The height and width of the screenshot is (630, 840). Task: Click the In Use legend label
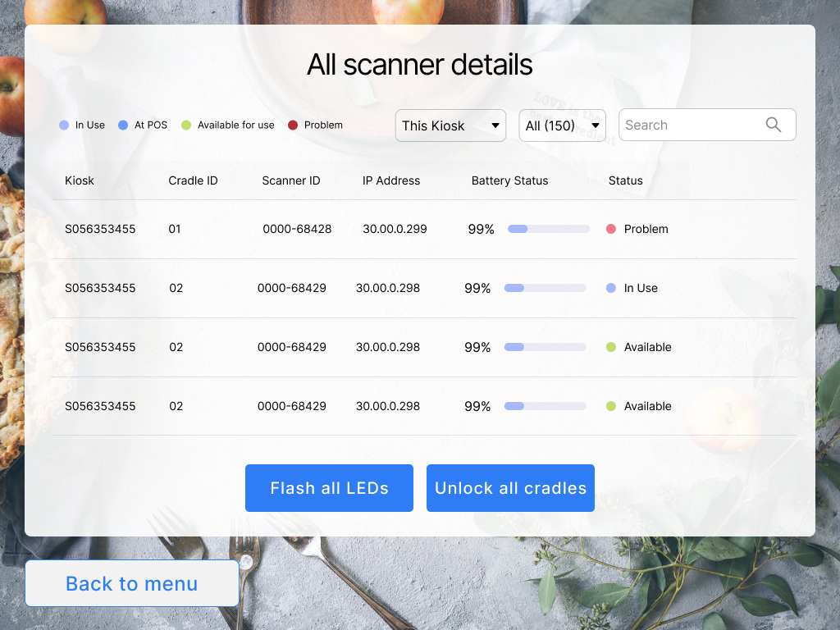tap(90, 125)
